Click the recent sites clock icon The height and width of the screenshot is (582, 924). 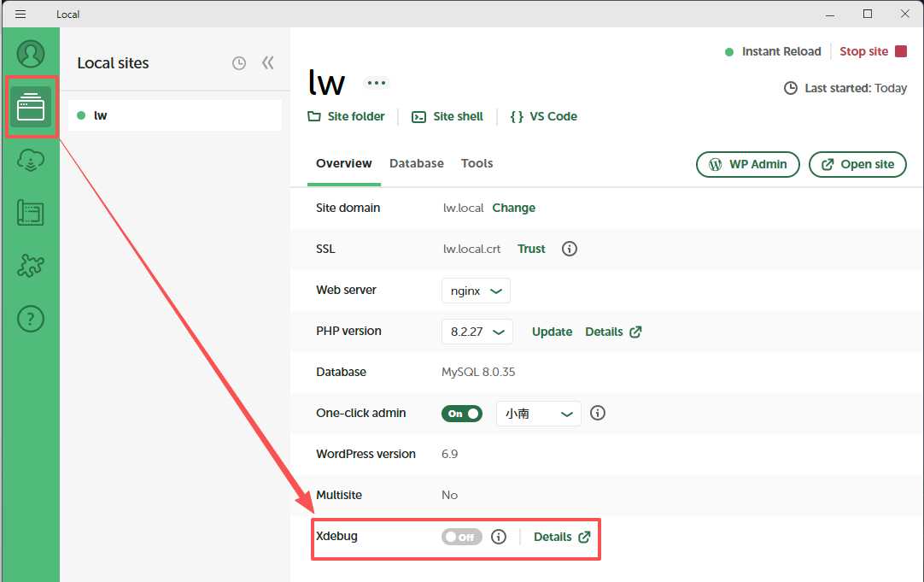tap(239, 63)
